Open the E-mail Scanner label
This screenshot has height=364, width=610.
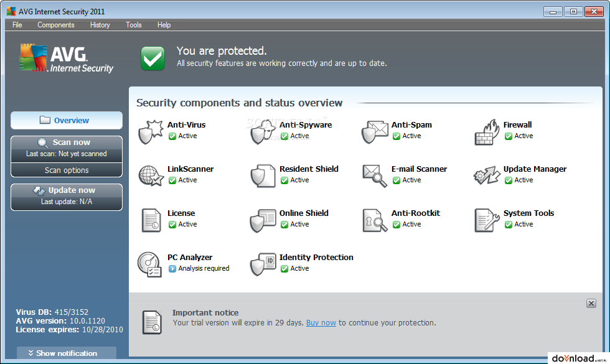[419, 169]
